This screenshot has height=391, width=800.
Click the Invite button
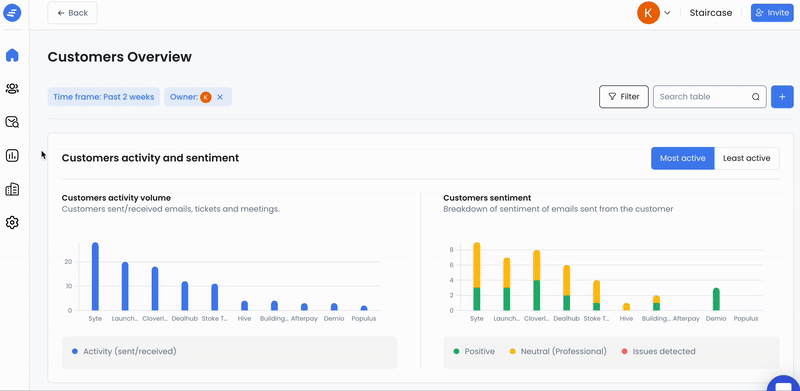[x=772, y=13]
